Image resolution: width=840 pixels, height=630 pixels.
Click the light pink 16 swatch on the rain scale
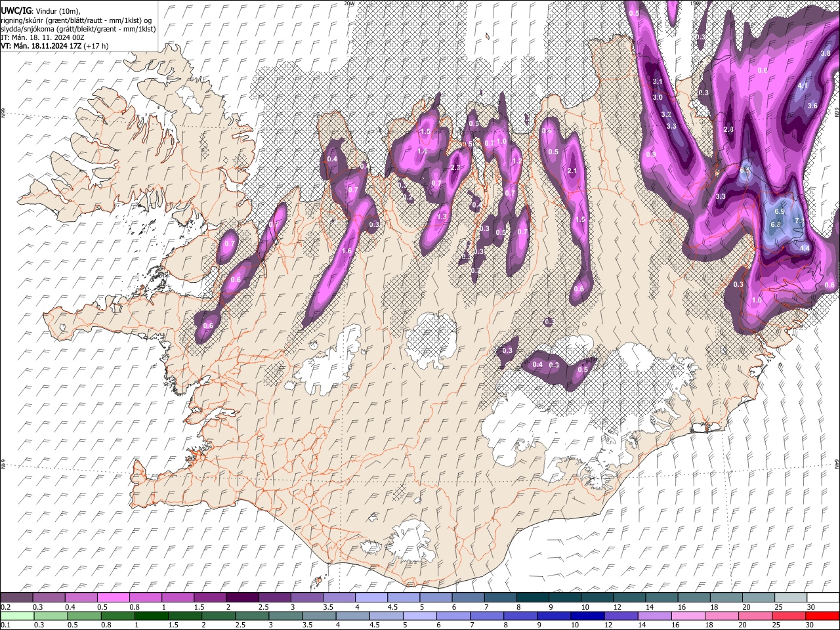[x=687, y=616]
